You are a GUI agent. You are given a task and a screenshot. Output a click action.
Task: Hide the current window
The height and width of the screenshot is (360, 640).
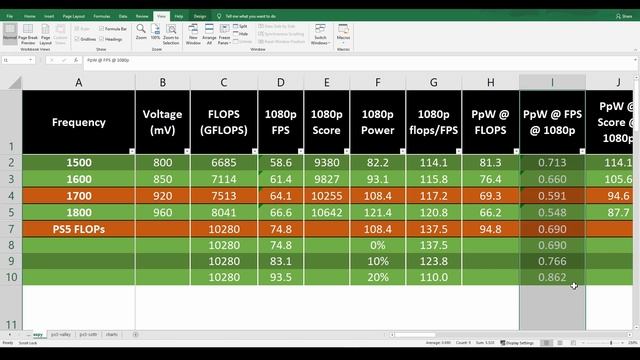tap(240, 34)
